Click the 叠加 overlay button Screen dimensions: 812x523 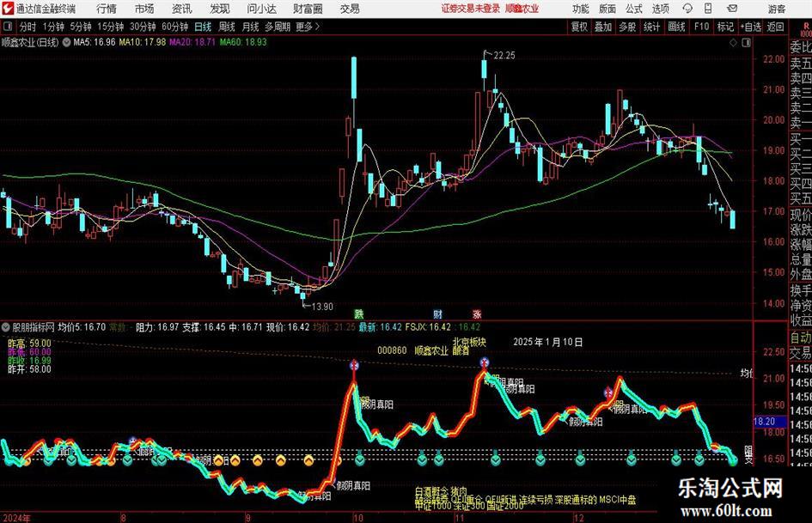coord(603,27)
